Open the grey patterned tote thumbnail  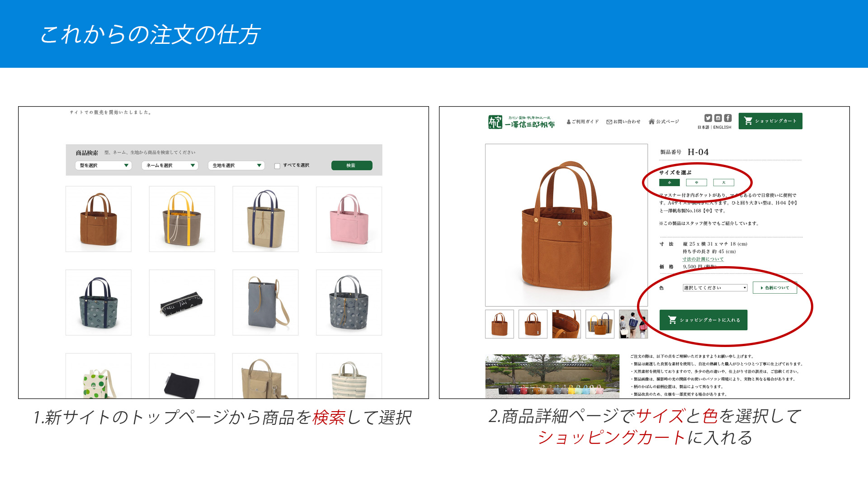(x=349, y=303)
